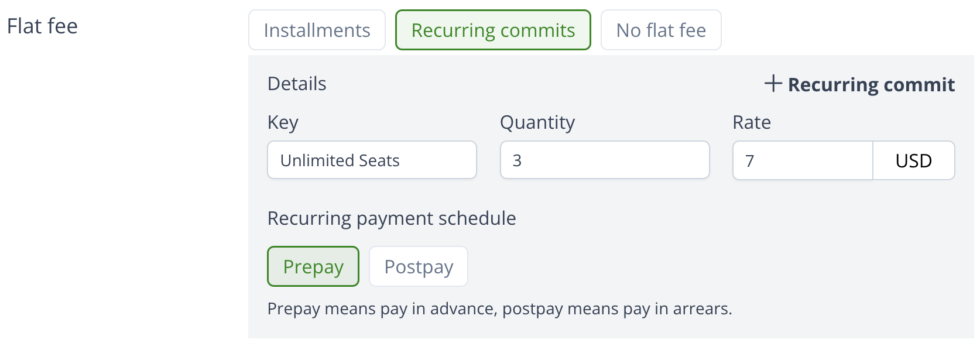980x343 pixels.
Task: Click the Details heading
Action: coord(297,84)
